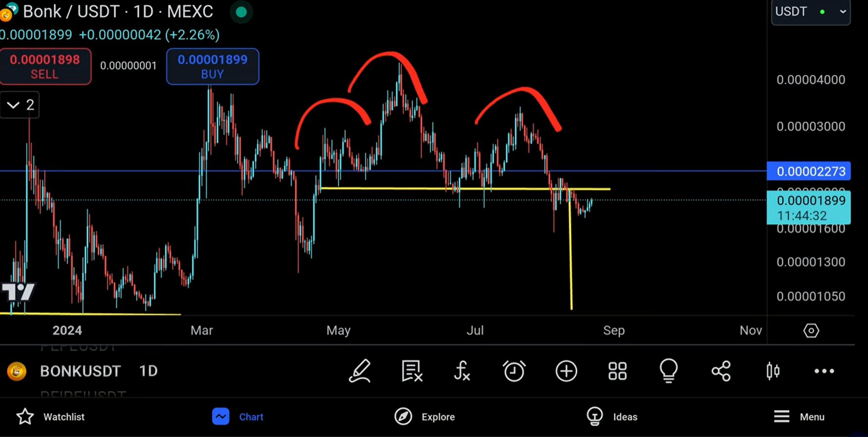Tap the current price 0.00001899 label
868x437 pixels.
click(x=809, y=208)
